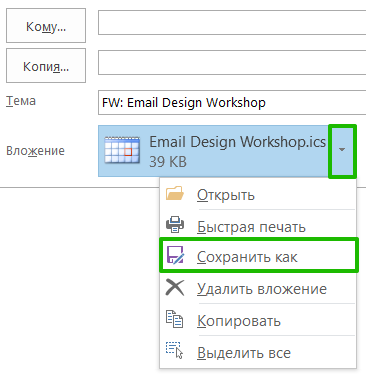Click the copy documents icon
The height and width of the screenshot is (375, 366).
[175, 319]
